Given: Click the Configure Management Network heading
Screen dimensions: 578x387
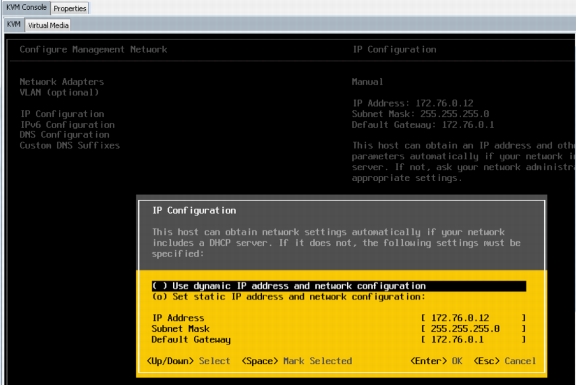Looking at the screenshot, I should coord(93,49).
